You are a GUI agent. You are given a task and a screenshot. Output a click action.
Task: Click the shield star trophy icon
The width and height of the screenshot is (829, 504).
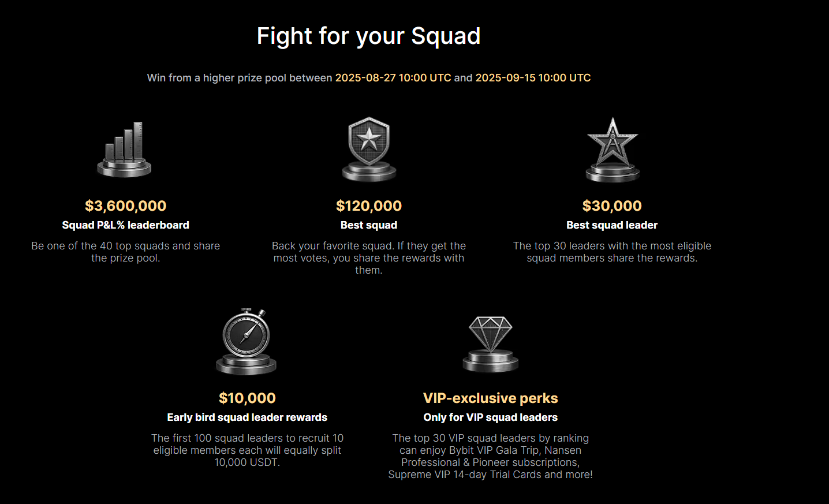[369, 149]
